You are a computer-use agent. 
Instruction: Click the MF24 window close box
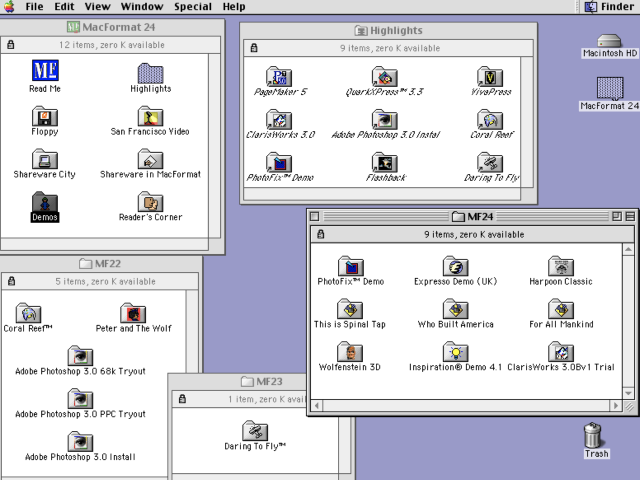click(x=314, y=216)
